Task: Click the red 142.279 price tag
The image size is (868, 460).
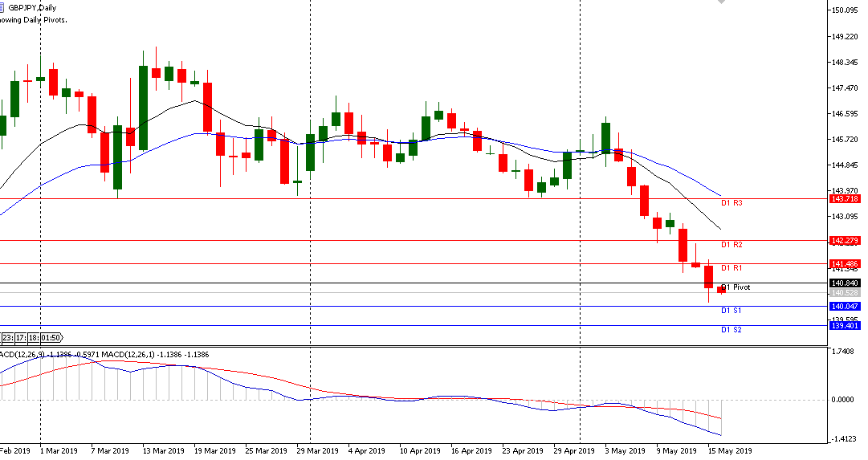Action: pyautogui.click(x=846, y=241)
